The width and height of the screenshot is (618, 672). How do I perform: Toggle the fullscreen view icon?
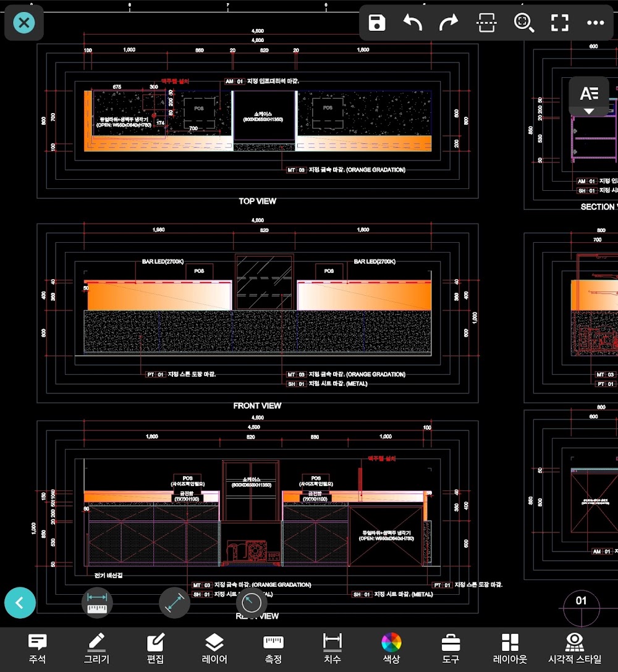560,23
